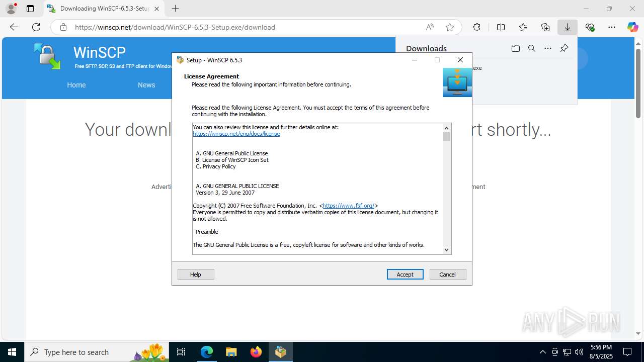Click WinSCP setup taskbar icon
The image size is (644, 362).
[x=281, y=352]
